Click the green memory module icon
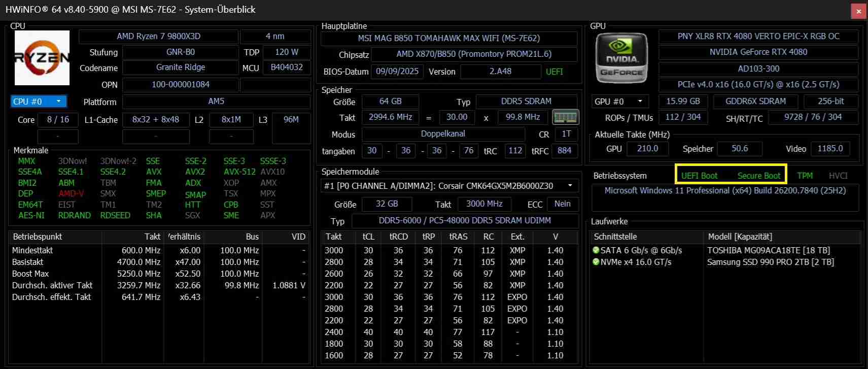Screen dimensions: 868x369 coord(566,117)
